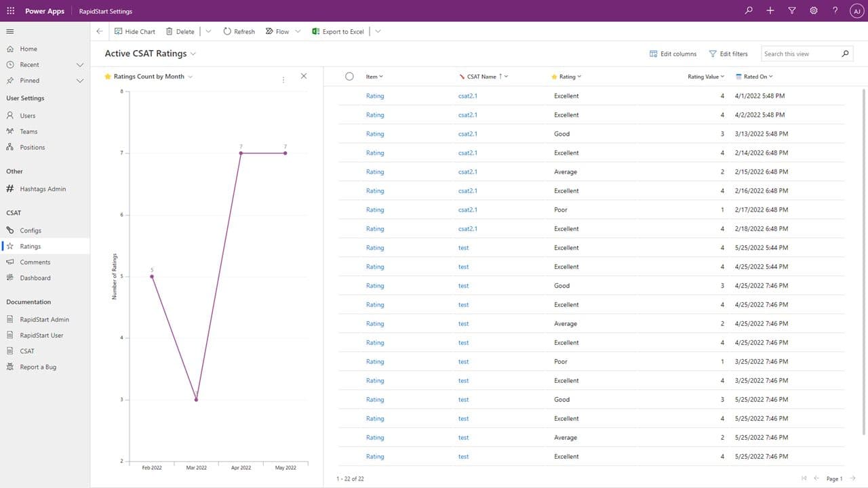Click the search magnifier icon in header
868x488 pixels.
coord(749,11)
